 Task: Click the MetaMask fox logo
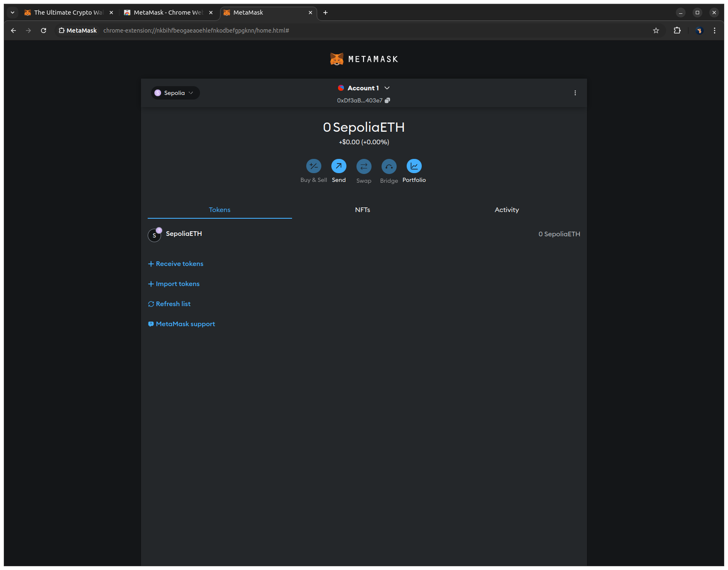[337, 59]
